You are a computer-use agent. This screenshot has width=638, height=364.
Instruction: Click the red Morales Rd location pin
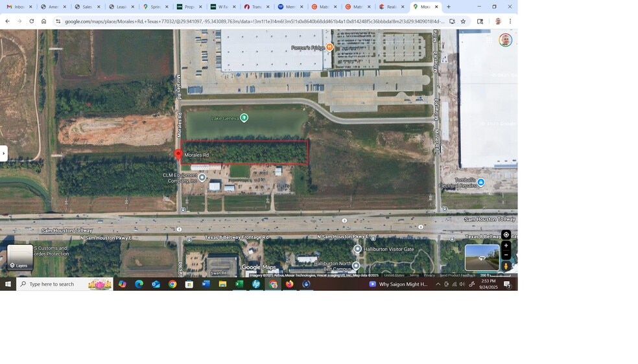pyautogui.click(x=178, y=154)
